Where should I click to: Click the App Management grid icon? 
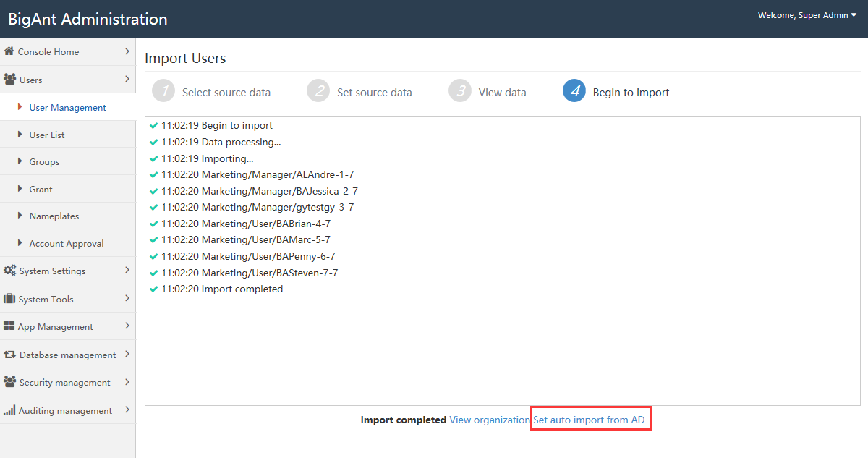pyautogui.click(x=9, y=326)
